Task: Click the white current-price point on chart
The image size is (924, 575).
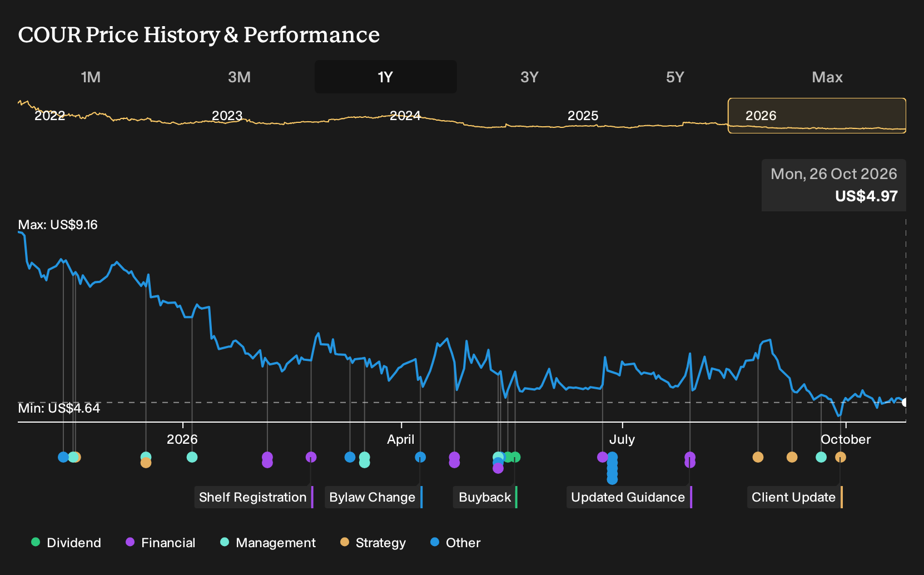Action: 905,403
